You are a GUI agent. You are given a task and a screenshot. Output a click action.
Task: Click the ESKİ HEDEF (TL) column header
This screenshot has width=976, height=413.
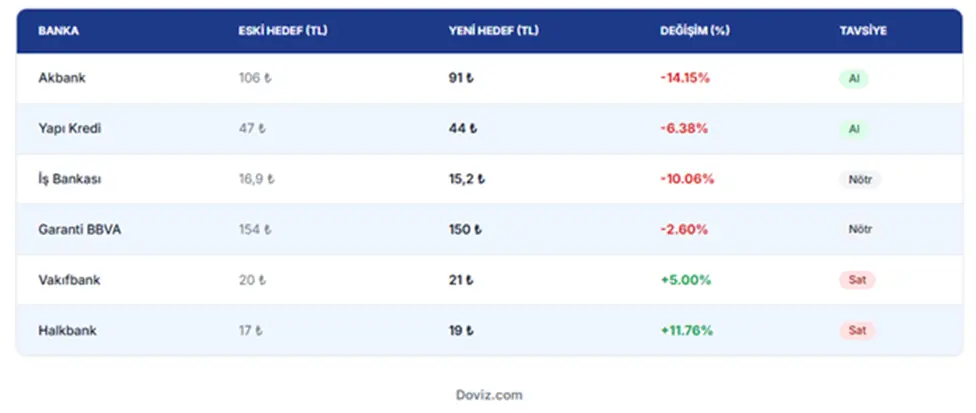283,31
